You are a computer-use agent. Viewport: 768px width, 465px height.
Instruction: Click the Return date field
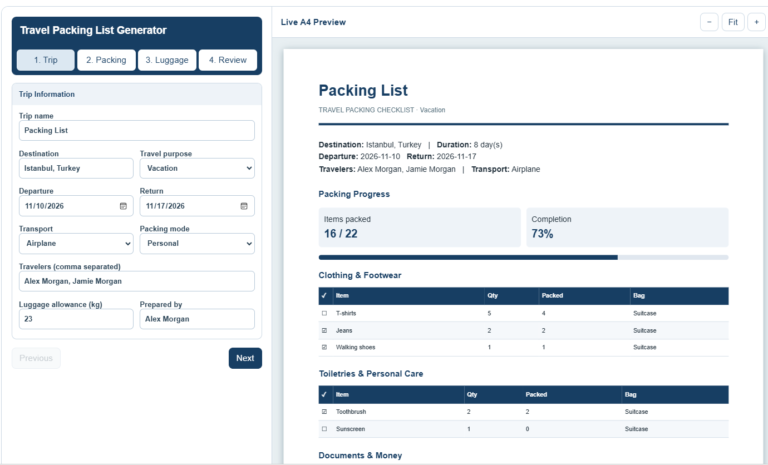pyautogui.click(x=197, y=206)
